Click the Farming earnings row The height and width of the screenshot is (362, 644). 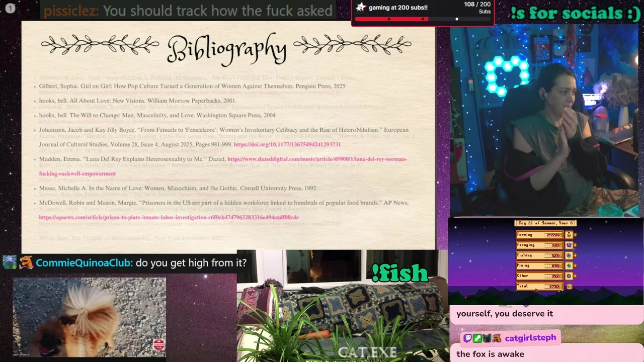click(x=540, y=235)
